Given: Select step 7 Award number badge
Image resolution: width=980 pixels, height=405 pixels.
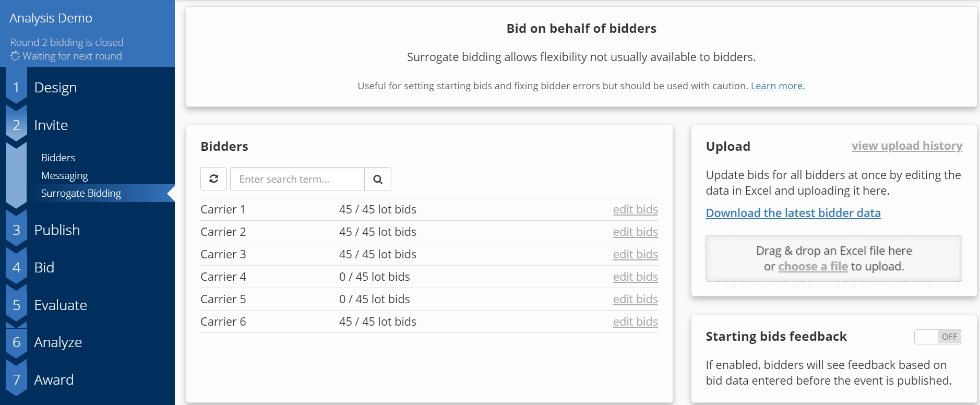Looking at the screenshot, I should click(16, 380).
